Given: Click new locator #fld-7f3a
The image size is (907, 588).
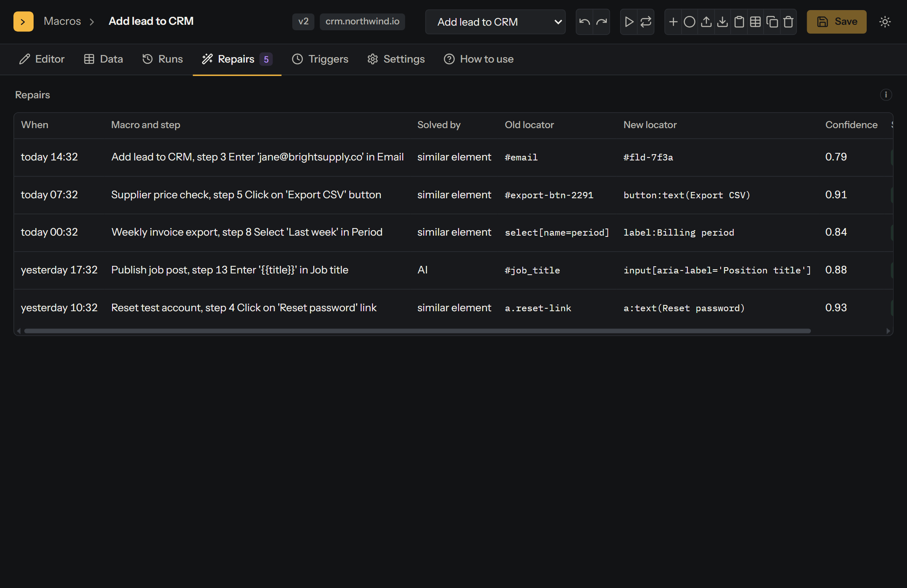Looking at the screenshot, I should point(648,157).
